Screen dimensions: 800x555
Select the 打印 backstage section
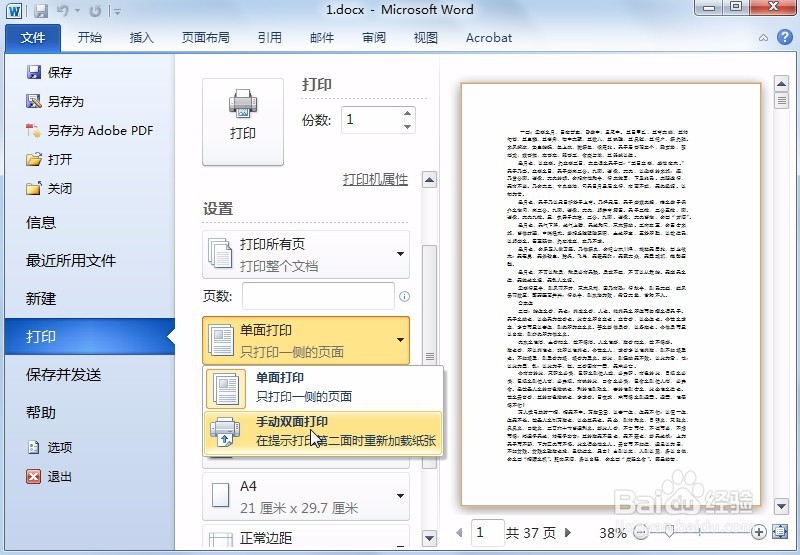coord(90,337)
